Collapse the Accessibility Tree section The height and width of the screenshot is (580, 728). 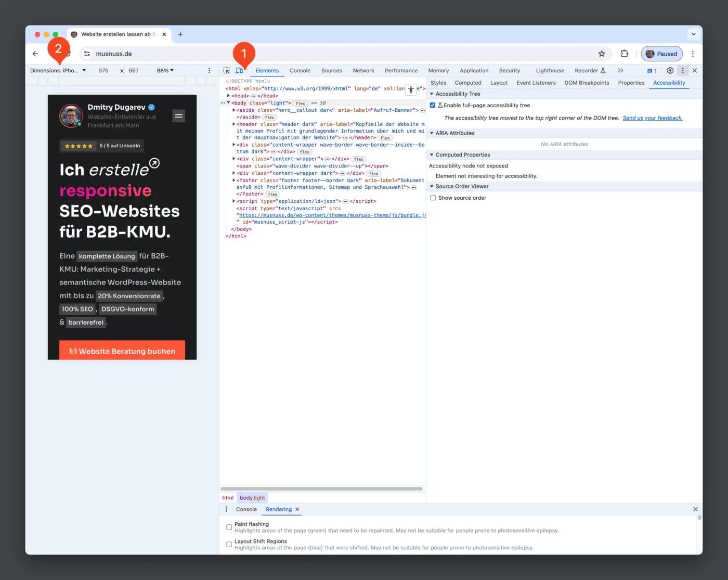point(432,94)
